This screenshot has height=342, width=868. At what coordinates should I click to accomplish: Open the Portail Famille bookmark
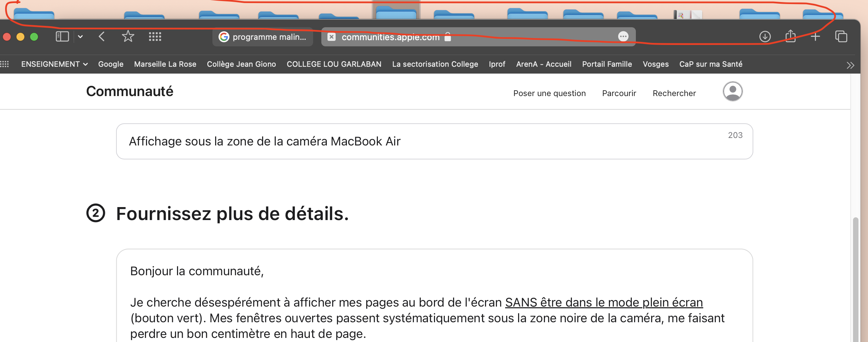607,64
